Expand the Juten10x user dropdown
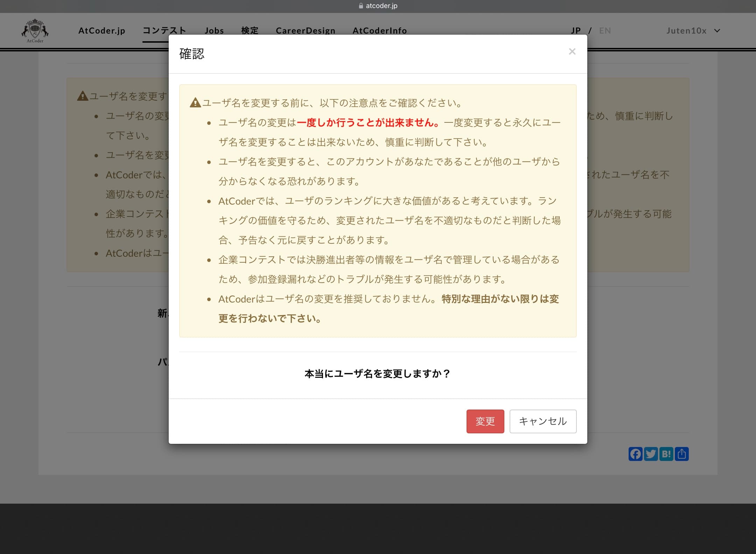Viewport: 756px width, 554px height. pos(693,31)
